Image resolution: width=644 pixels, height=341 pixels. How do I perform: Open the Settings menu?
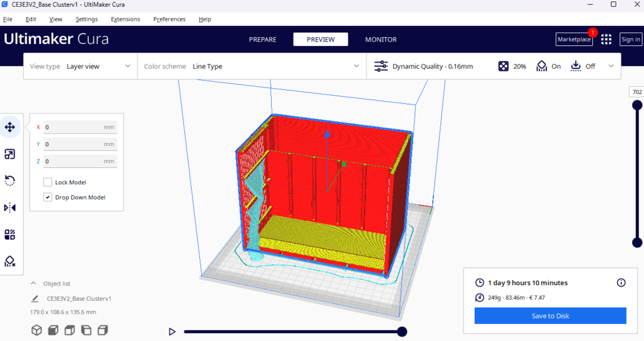click(x=87, y=20)
